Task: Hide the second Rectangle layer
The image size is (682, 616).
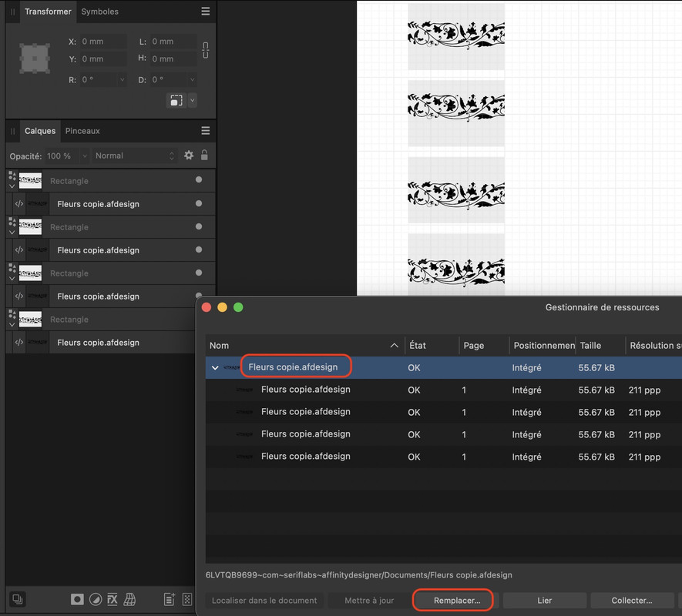Action: (199, 226)
